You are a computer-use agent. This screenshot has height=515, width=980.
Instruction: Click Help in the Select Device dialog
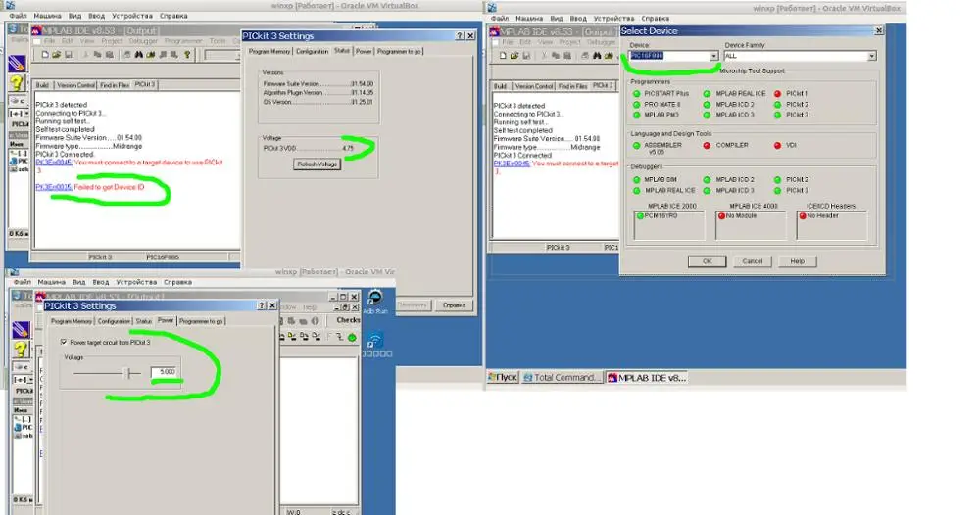coord(797,261)
